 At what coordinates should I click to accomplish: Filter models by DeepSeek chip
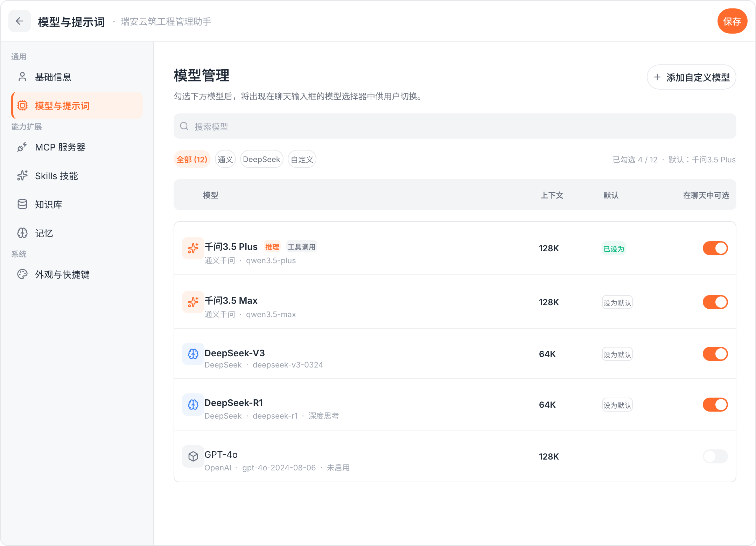[261, 159]
